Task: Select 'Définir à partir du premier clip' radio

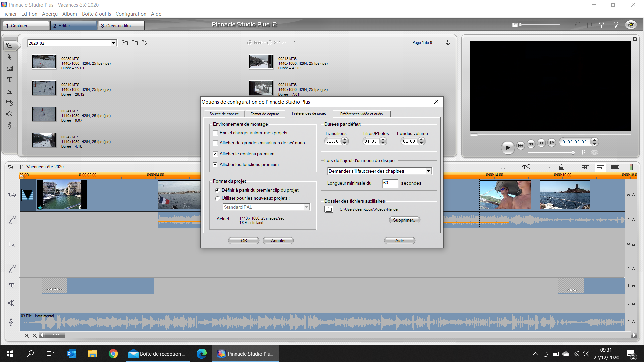Action: [217, 190]
